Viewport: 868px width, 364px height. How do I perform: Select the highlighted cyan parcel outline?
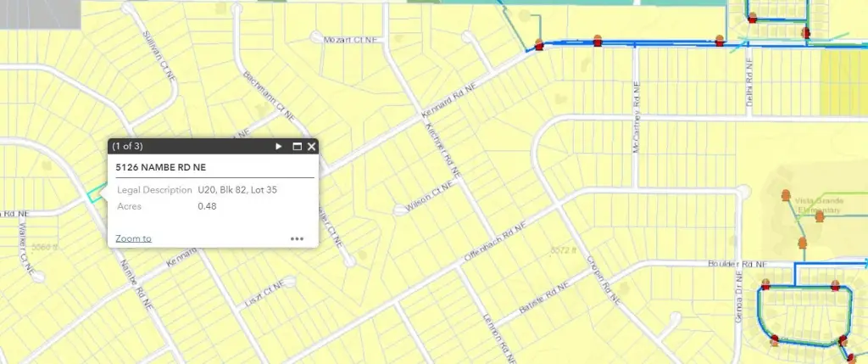pyautogui.click(x=96, y=193)
